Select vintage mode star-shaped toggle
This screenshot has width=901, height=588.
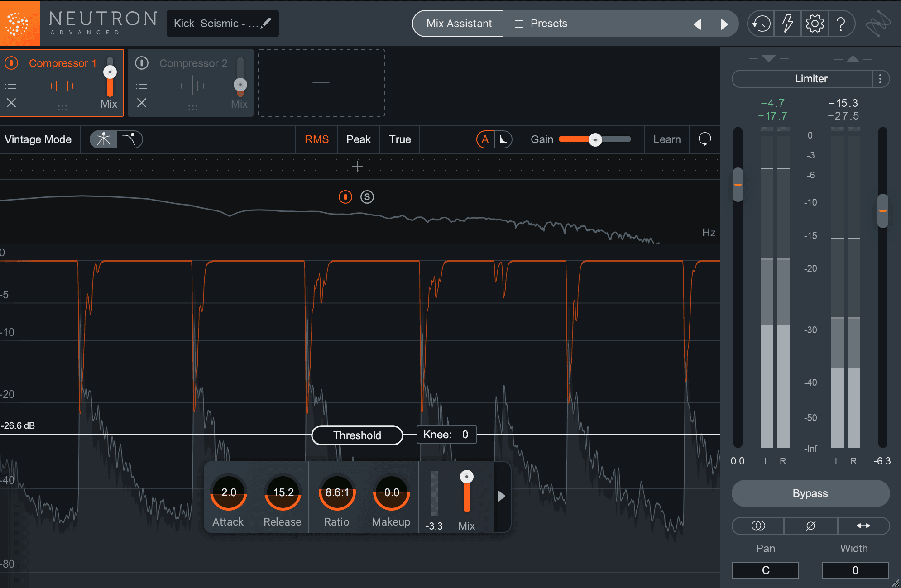click(104, 139)
